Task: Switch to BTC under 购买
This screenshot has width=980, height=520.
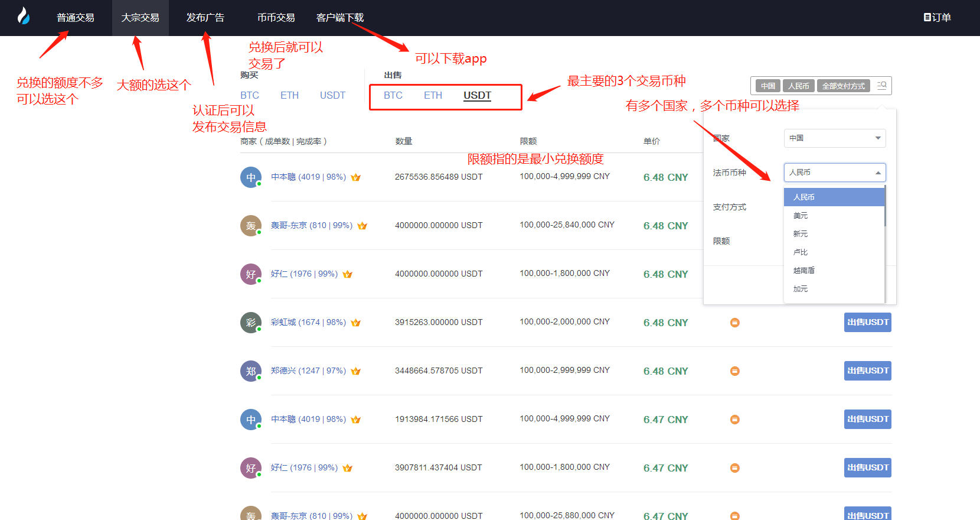Action: 250,95
